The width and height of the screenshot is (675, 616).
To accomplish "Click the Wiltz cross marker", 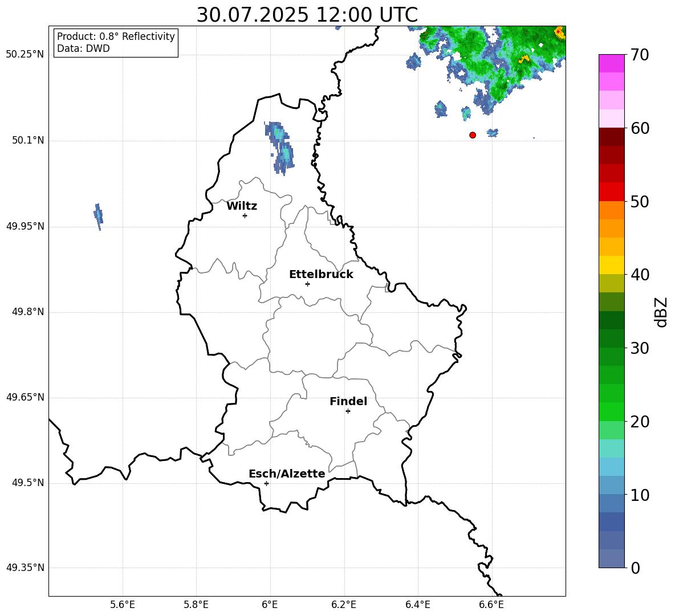I will pyautogui.click(x=245, y=215).
